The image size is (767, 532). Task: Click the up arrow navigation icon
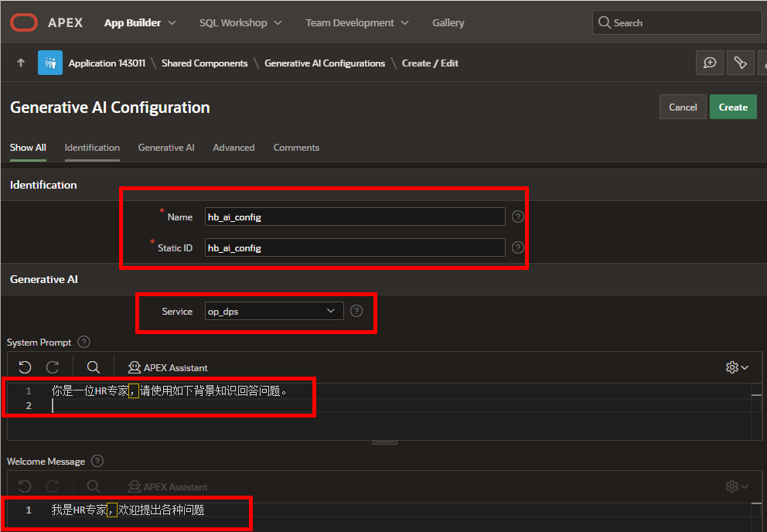21,63
